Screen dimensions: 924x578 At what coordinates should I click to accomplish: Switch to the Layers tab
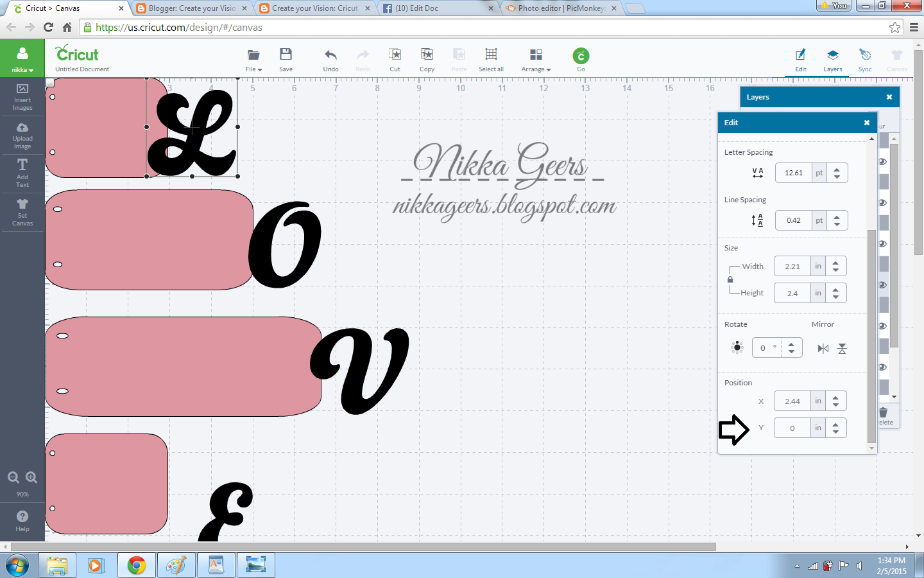click(833, 59)
